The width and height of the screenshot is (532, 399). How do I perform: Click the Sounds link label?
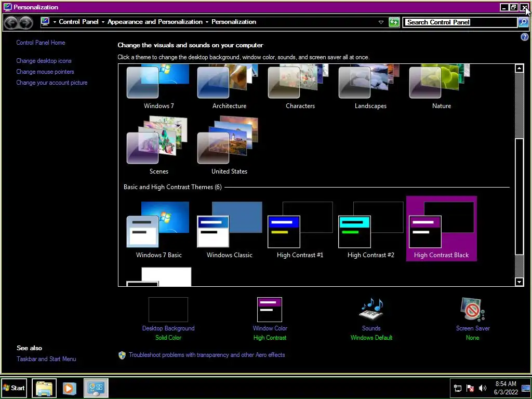point(371,328)
